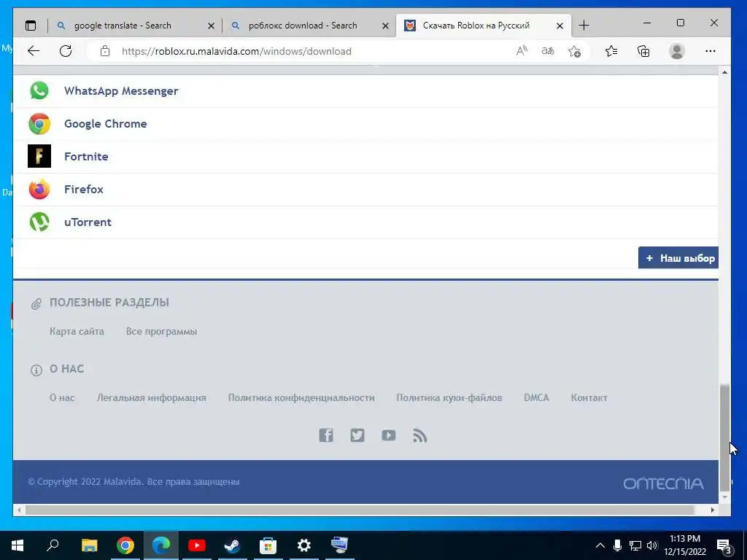Open Settings gear in taskbar
Image resolution: width=747 pixels, height=560 pixels.
(304, 545)
